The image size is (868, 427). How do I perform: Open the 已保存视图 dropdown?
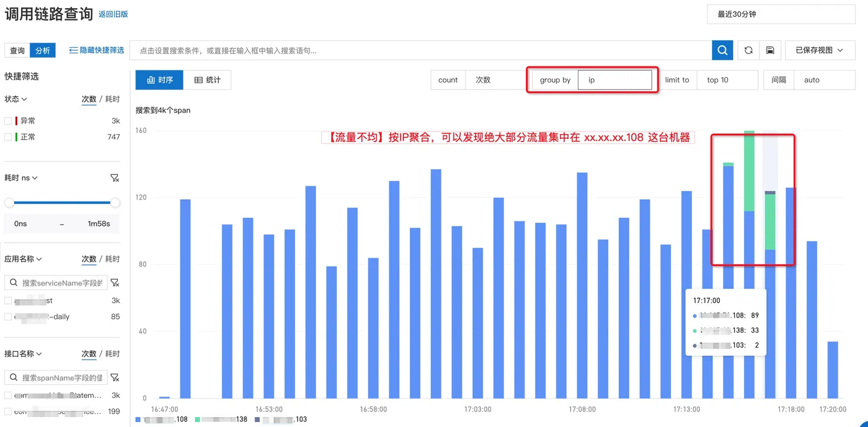pos(820,50)
